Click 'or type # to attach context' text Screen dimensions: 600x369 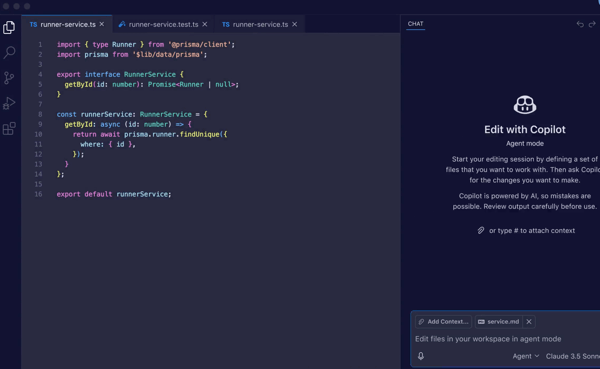(x=532, y=230)
